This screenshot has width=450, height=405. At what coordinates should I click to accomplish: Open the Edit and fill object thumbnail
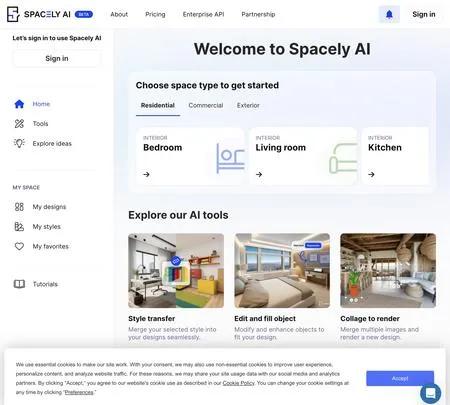tap(282, 270)
